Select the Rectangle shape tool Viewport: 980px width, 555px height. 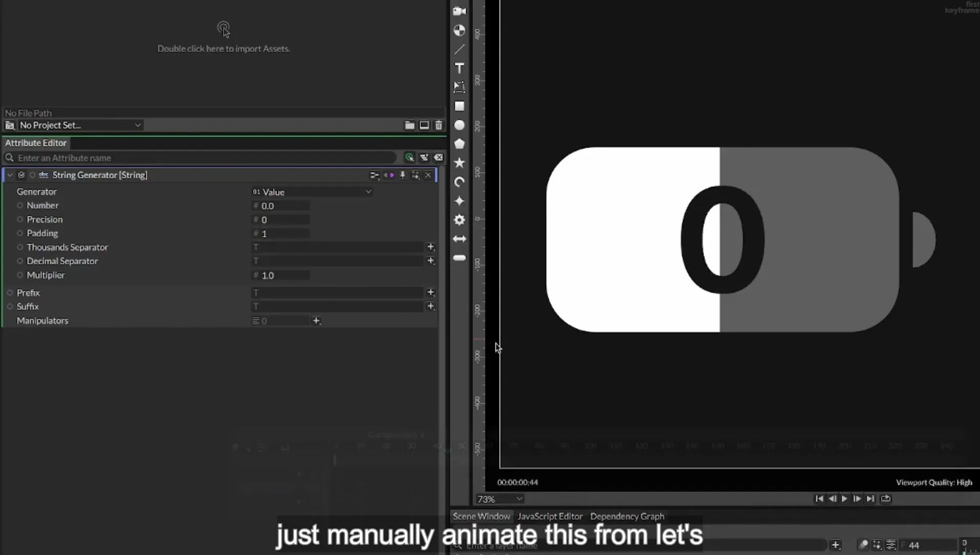pyautogui.click(x=459, y=106)
